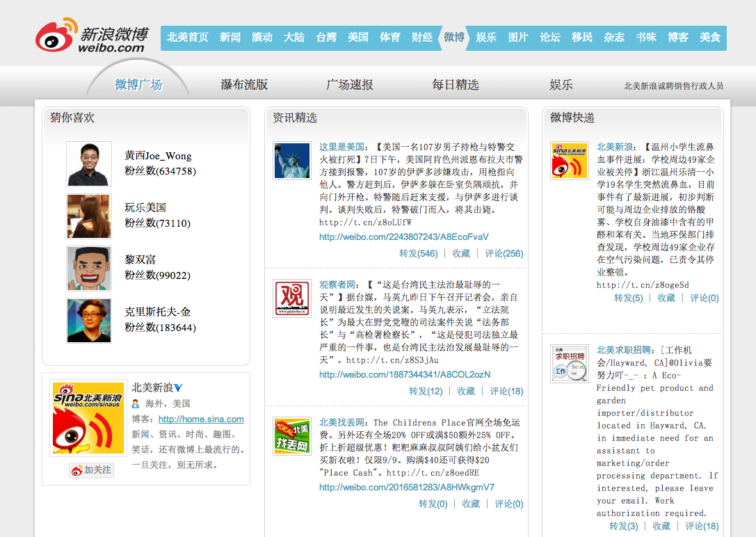Open weibo.com/2243807243 post link
Screen dimensions: 756x537
pos(404,237)
